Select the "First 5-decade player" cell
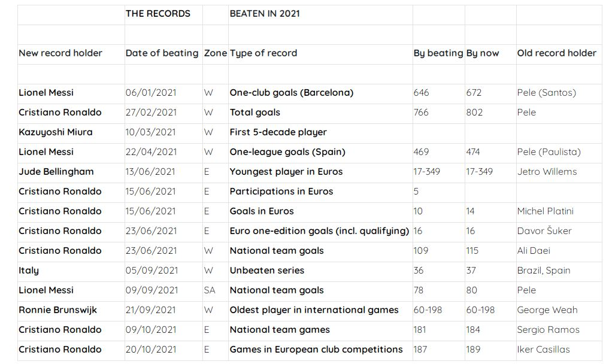Image resolution: width=606 pixels, height=364 pixels. [x=278, y=132]
